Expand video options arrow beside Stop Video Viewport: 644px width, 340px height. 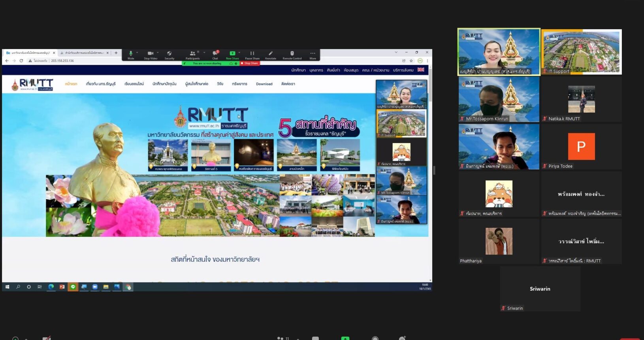pyautogui.click(x=158, y=52)
